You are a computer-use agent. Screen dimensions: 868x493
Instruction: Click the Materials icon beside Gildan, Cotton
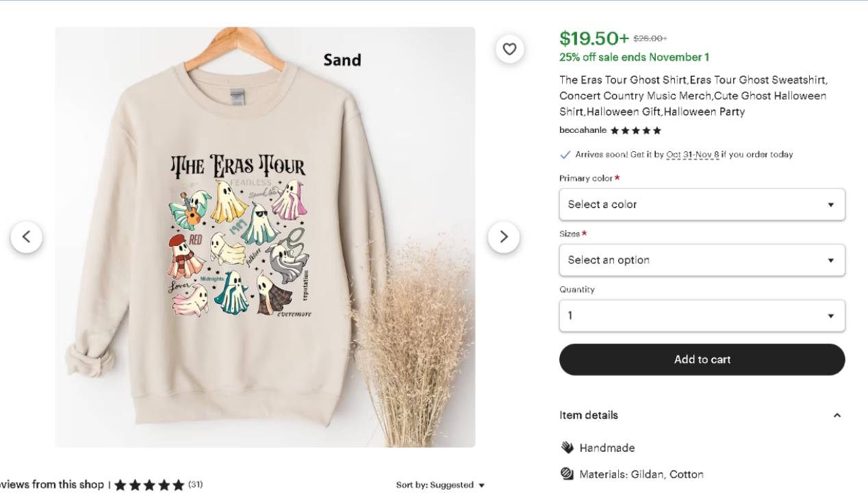(x=567, y=474)
